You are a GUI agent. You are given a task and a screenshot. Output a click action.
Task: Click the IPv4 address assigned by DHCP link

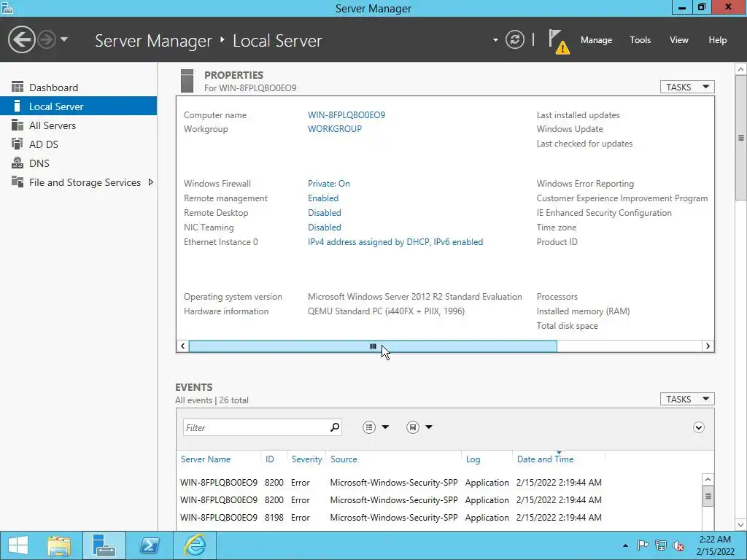pyautogui.click(x=395, y=242)
